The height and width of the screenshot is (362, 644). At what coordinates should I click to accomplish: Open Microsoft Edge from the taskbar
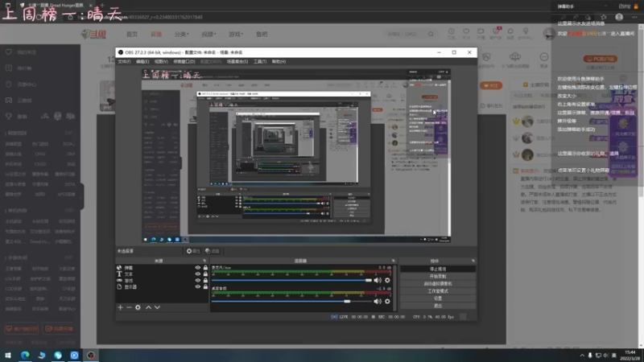coord(25,355)
